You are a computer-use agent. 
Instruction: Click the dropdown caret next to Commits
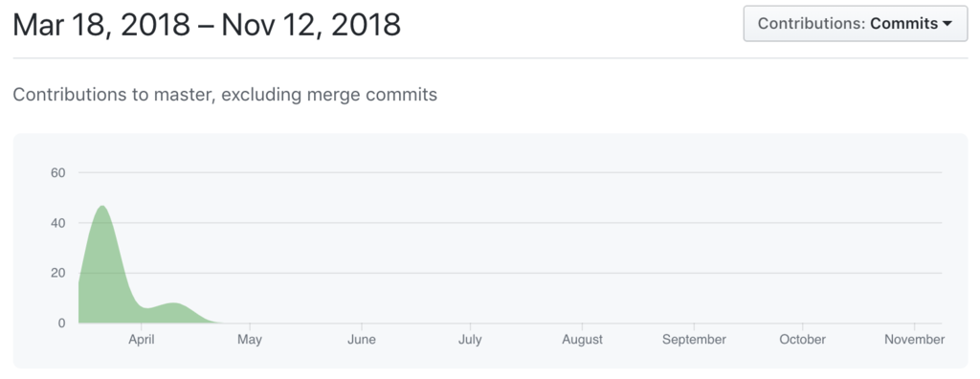click(x=947, y=24)
